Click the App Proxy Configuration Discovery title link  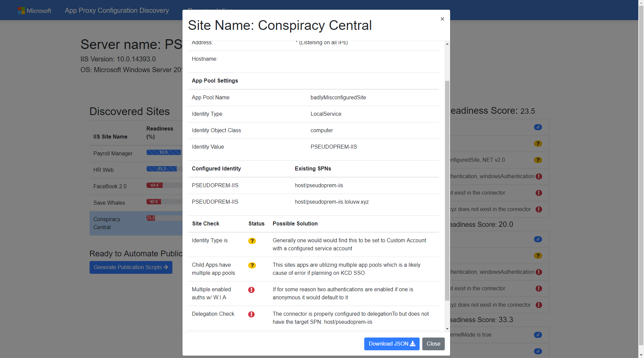coord(117,10)
